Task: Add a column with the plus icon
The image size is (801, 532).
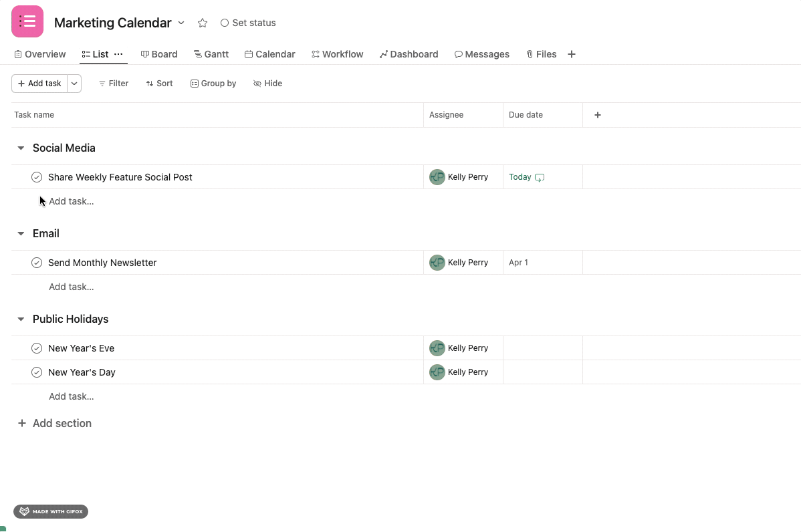Action: click(x=598, y=115)
